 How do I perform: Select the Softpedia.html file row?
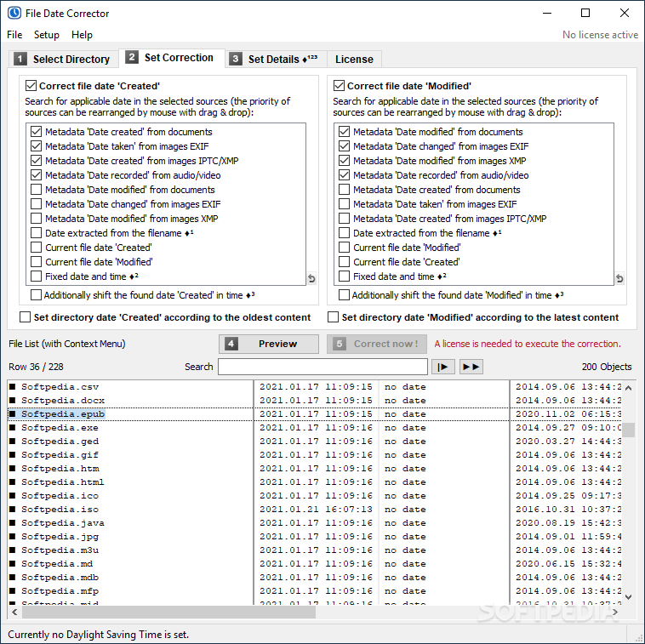(x=315, y=482)
